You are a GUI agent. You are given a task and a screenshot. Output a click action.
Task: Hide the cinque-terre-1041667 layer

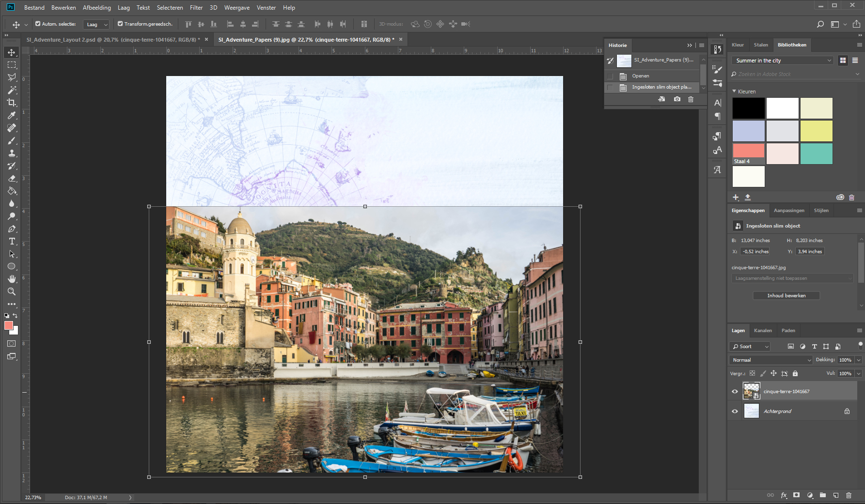[735, 391]
